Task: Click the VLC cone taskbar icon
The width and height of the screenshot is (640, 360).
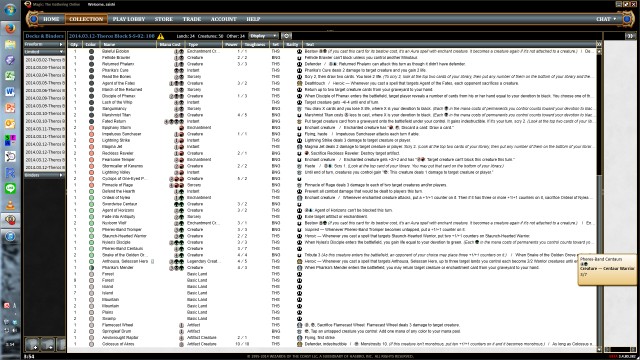Action: pos(10,205)
